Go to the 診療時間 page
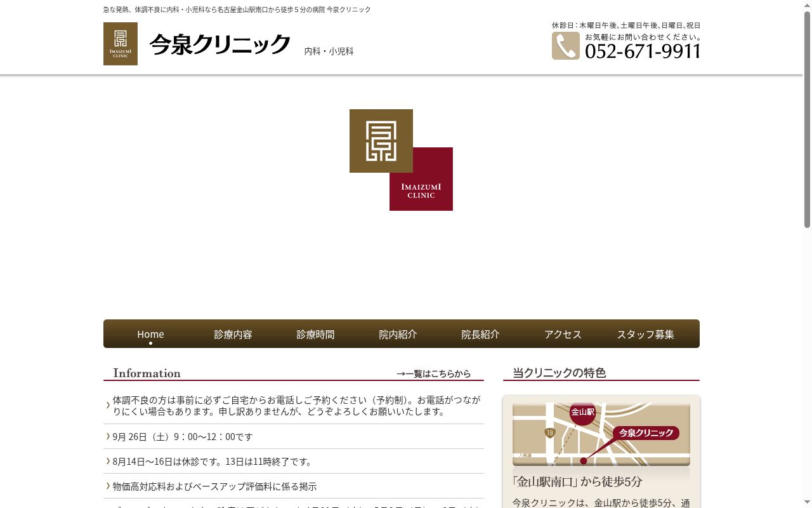Viewport: 812px width, 508px height. tap(315, 334)
